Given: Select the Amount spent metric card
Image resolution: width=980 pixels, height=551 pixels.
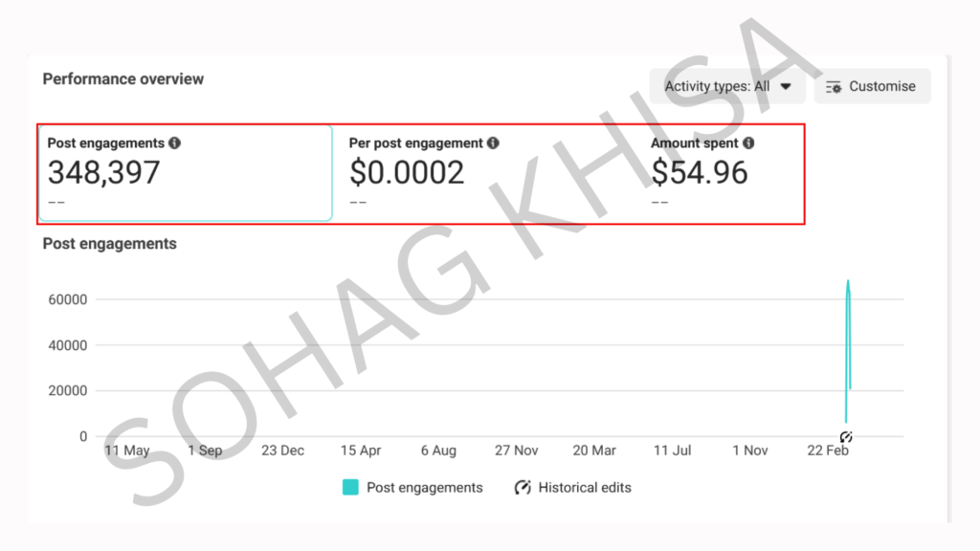Looking at the screenshot, I should click(x=725, y=173).
